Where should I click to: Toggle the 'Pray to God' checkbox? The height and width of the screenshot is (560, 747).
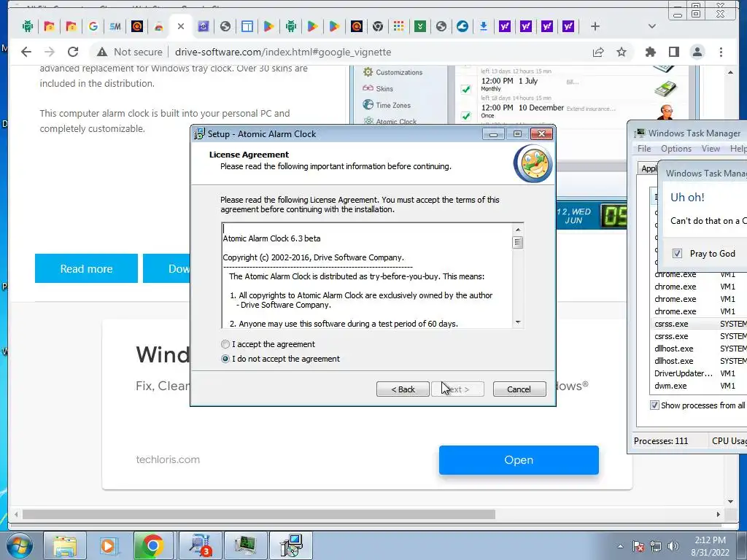(677, 254)
